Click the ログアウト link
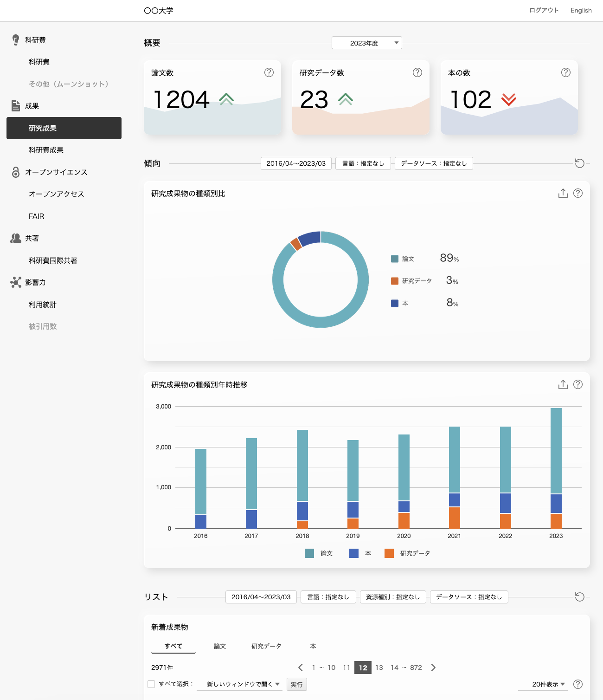Image resolution: width=603 pixels, height=700 pixels. 544,10
